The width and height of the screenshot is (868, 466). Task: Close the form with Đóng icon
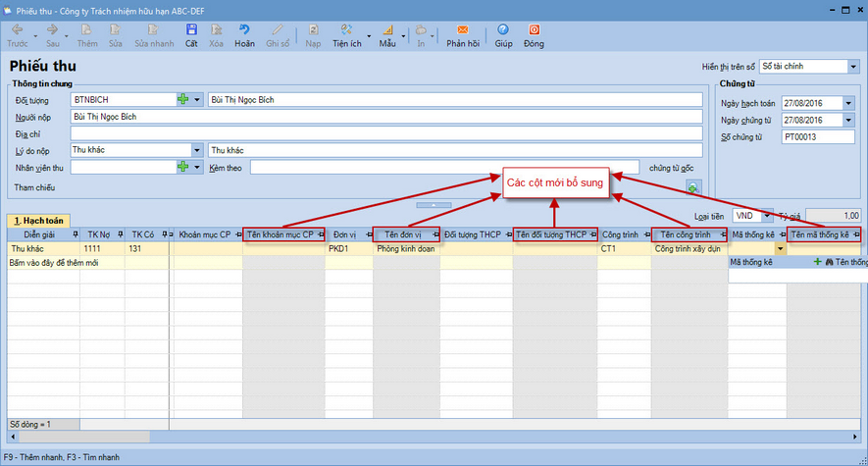click(534, 29)
